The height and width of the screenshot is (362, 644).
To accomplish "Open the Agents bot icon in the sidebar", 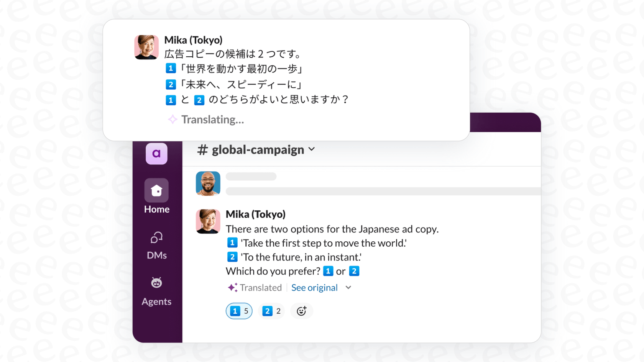I will click(156, 283).
